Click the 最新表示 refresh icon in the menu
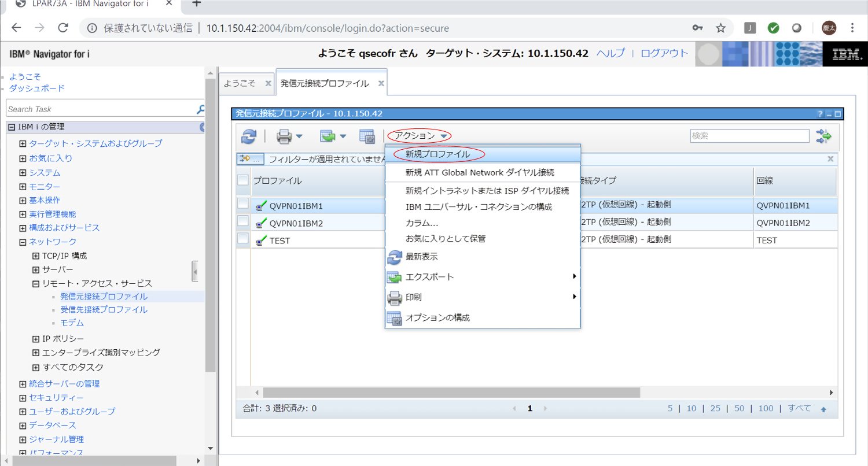This screenshot has width=868, height=466. pos(394,257)
